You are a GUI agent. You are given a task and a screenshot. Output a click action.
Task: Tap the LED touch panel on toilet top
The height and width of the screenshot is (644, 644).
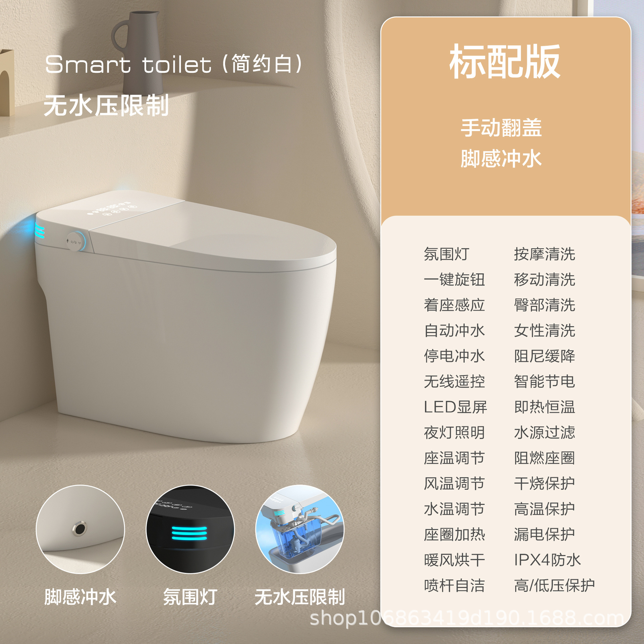click(x=112, y=209)
